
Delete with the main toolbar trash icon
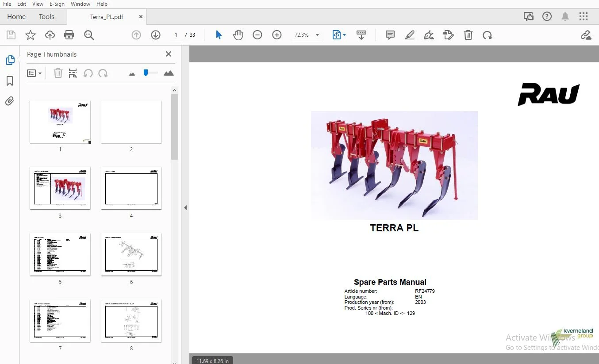coord(468,35)
